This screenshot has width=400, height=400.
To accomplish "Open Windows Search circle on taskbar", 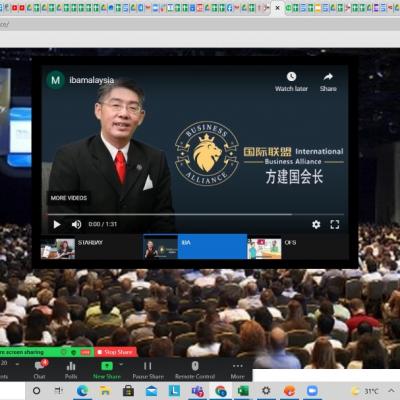I will [x=36, y=391].
